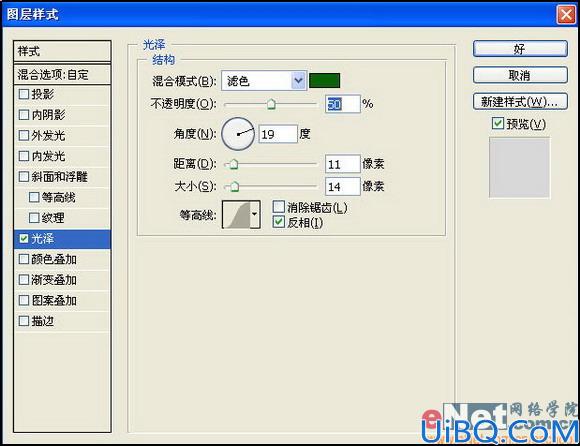Image resolution: width=580 pixels, height=446 pixels.
Task: Toggle the 预览 preview checkbox
Action: [x=498, y=123]
